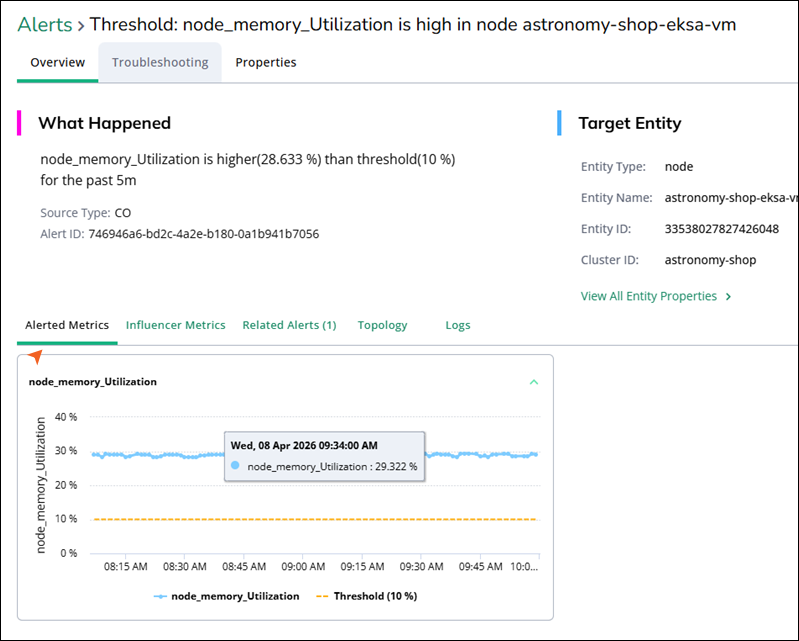The height and width of the screenshot is (641, 799).
Task: Open Related Alerts (1) tab
Action: (289, 325)
